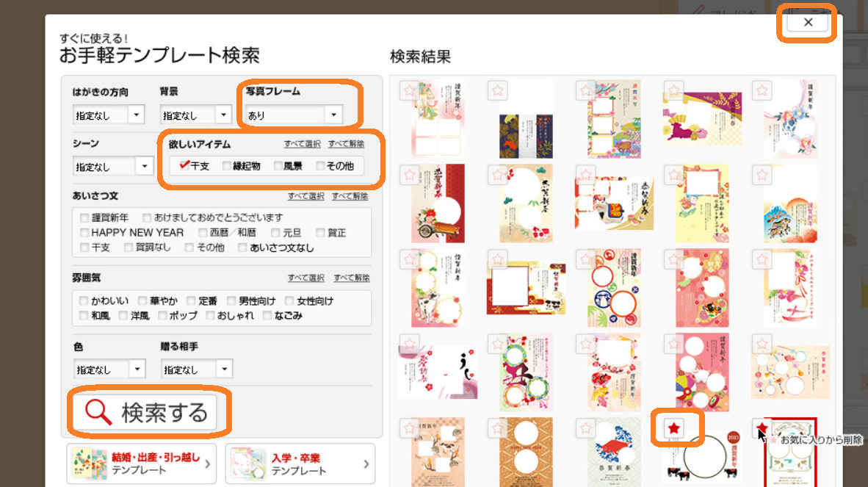Click すべて解除 for 雰囲気

point(352,278)
